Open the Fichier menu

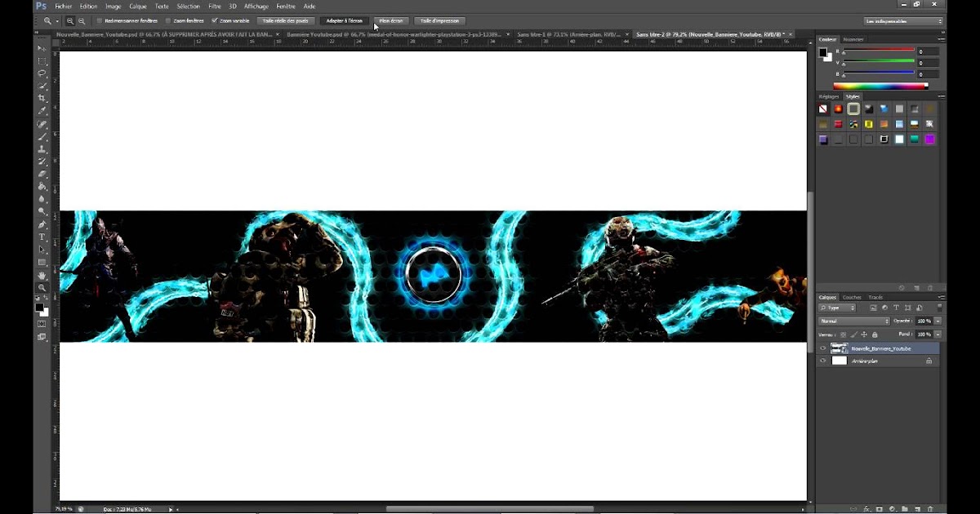pyautogui.click(x=64, y=6)
